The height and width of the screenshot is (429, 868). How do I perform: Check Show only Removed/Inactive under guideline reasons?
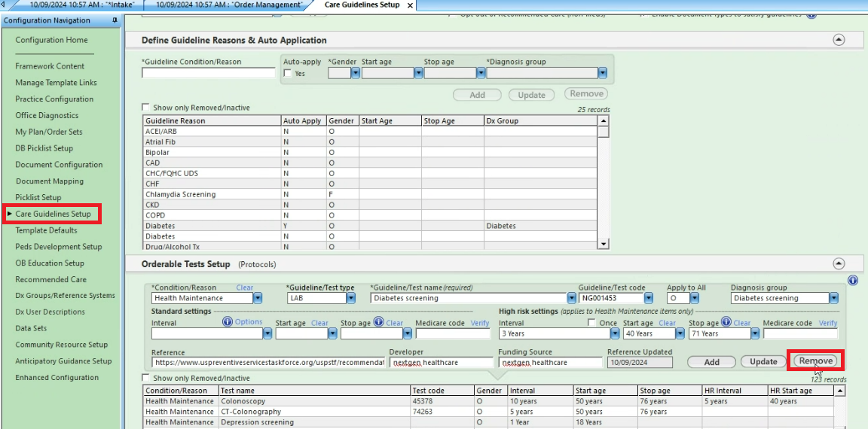(x=145, y=107)
